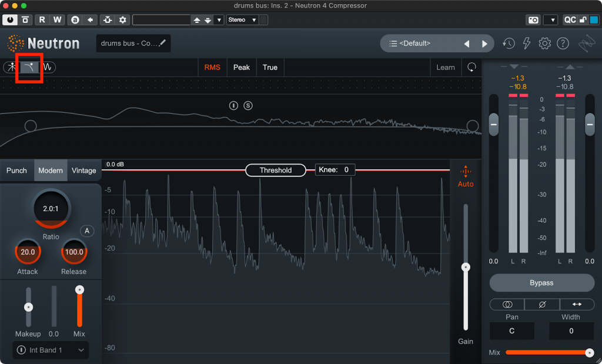
Task: Switch level detection to RMS
Action: [x=212, y=67]
